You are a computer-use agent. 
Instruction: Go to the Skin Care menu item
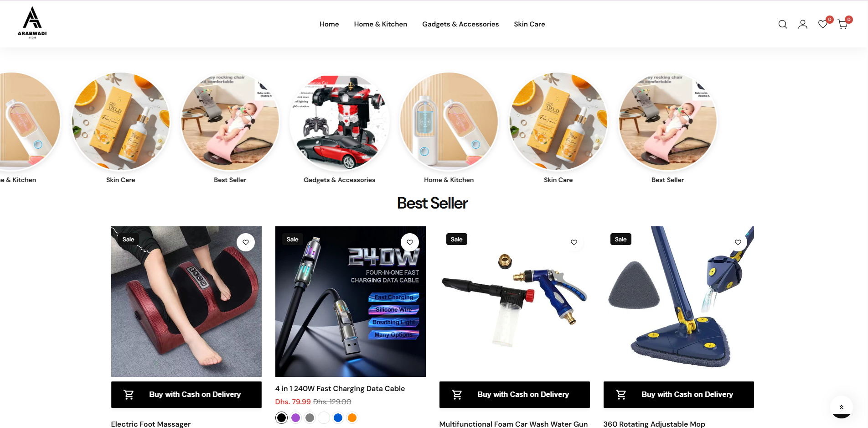click(x=529, y=24)
